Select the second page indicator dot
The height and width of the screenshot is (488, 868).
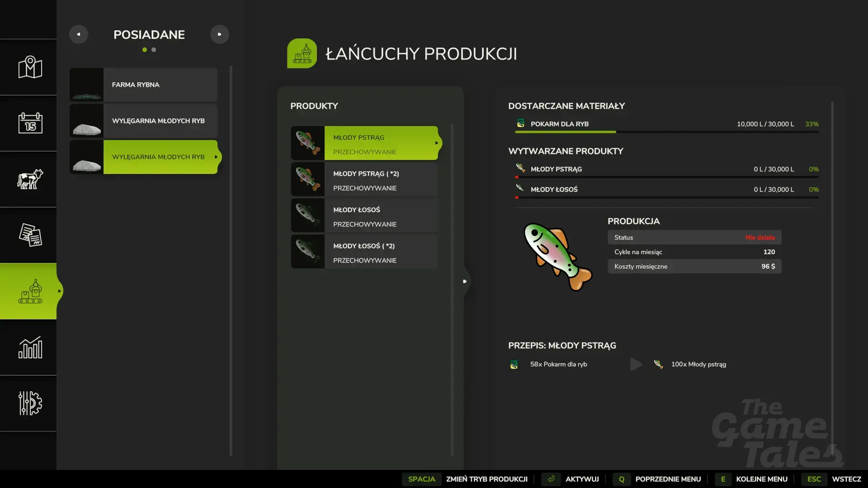154,50
